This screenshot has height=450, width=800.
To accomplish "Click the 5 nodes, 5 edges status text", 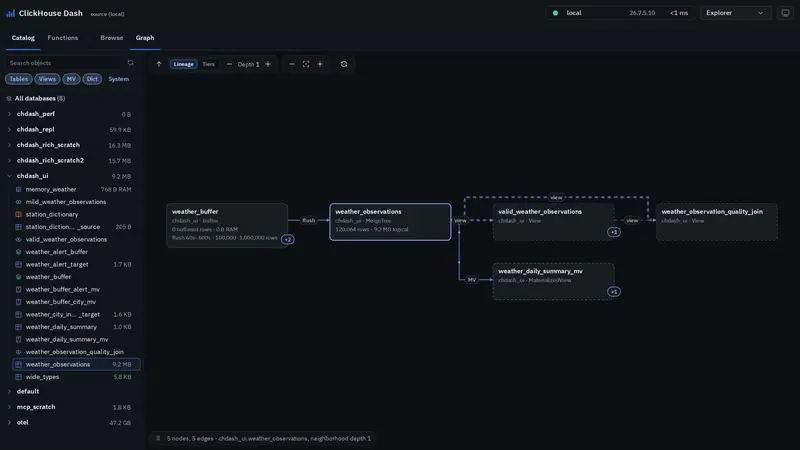I will click(269, 438).
